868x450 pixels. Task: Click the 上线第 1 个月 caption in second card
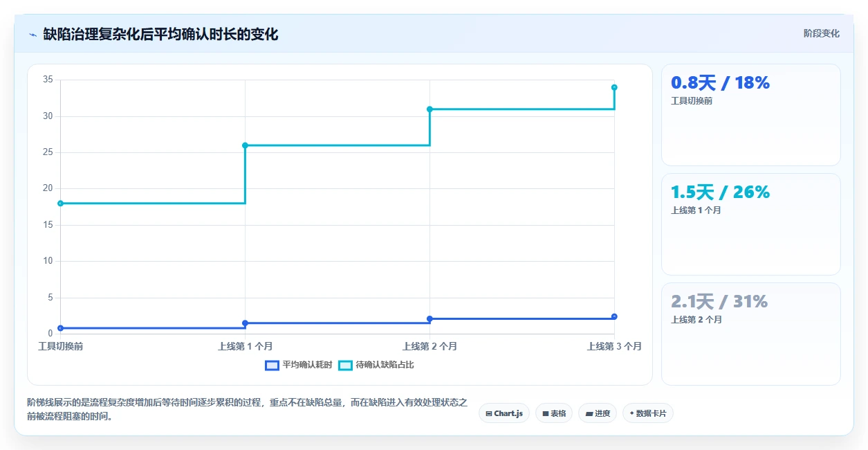click(x=696, y=210)
